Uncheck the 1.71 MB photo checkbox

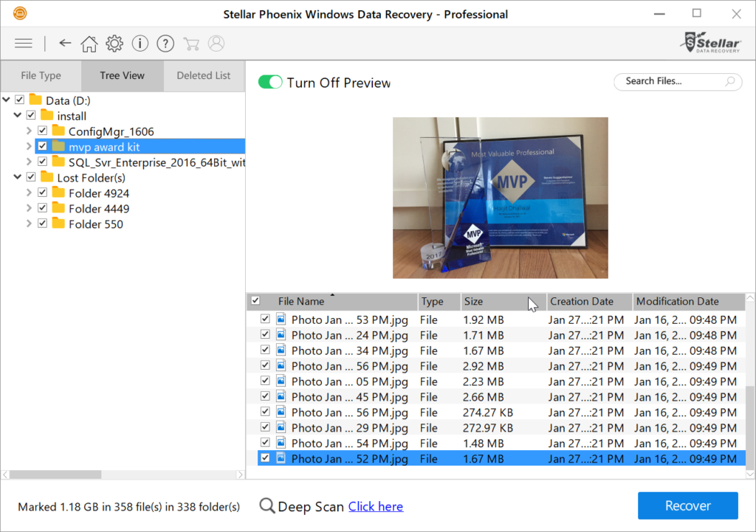click(265, 334)
